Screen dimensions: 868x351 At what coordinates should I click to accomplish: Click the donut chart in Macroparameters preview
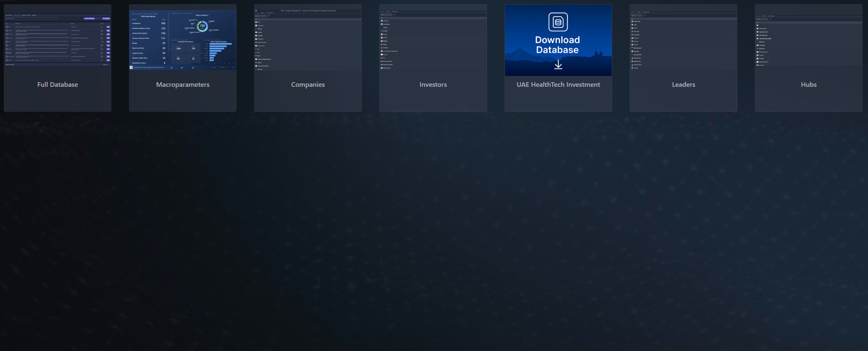pyautogui.click(x=202, y=26)
